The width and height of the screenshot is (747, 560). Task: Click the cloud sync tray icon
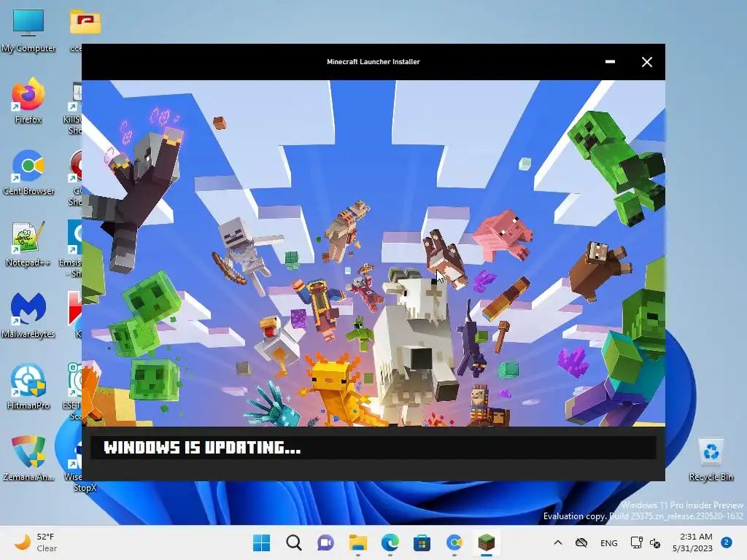point(581,542)
